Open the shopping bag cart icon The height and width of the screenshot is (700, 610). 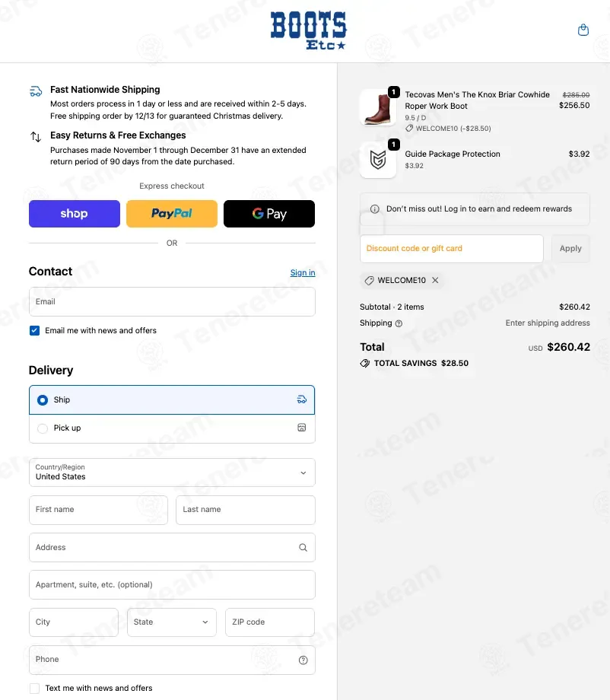[x=583, y=30]
